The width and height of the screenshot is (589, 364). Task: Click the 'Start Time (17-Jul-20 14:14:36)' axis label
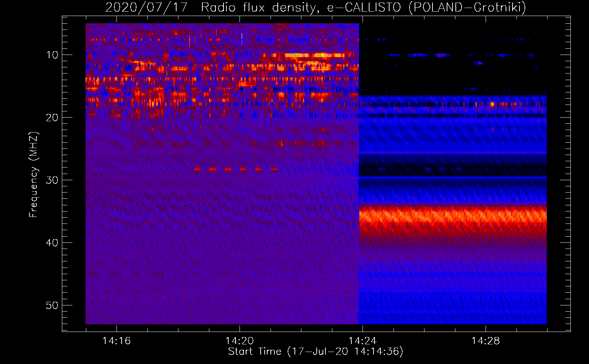tap(316, 352)
